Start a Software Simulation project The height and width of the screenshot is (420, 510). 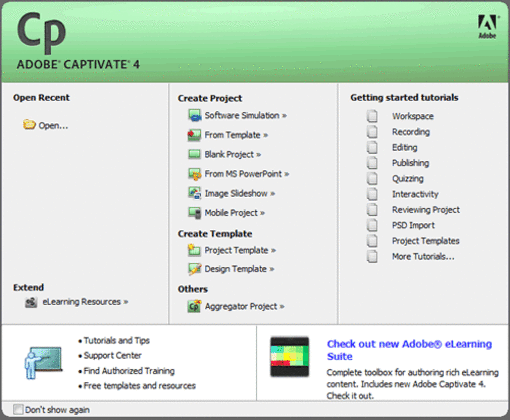coord(246,115)
